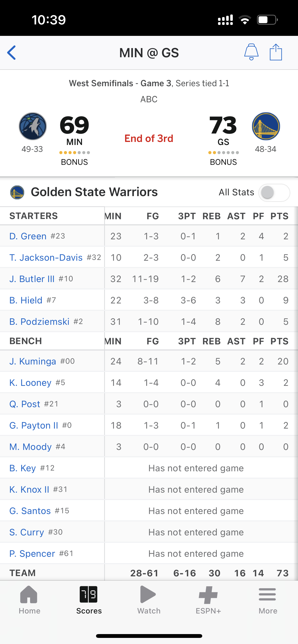The width and height of the screenshot is (298, 644).
Task: Open the Watch play icon
Action: tap(148, 594)
